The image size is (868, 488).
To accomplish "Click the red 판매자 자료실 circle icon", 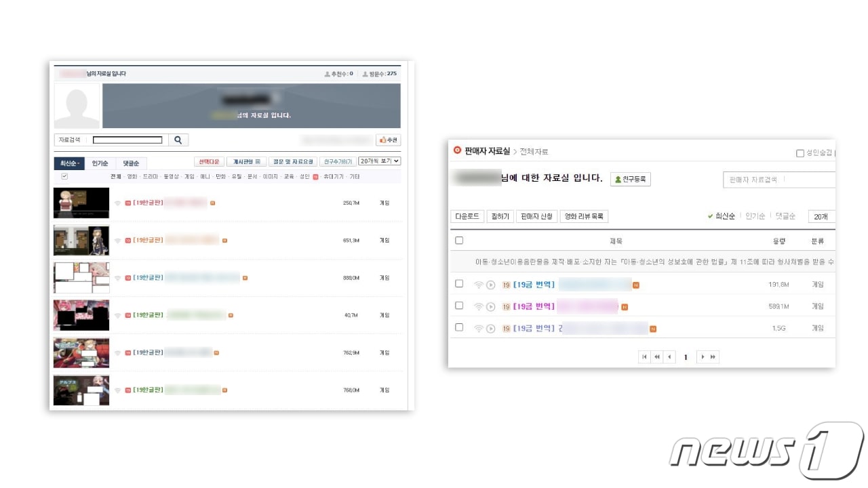I will 456,149.
